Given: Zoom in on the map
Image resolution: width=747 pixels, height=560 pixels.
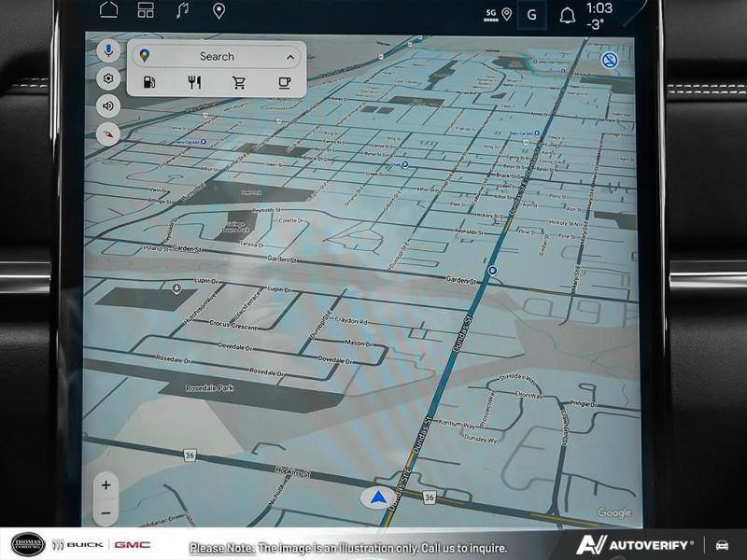Looking at the screenshot, I should 106,485.
